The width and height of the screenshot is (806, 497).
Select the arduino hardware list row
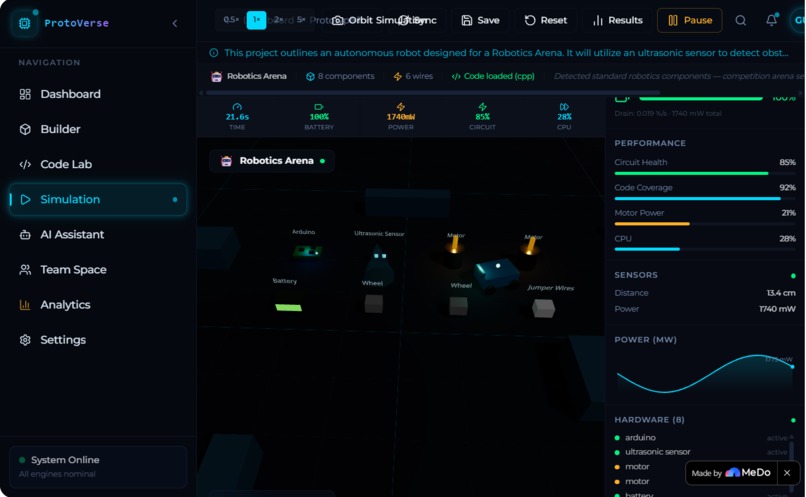pyautogui.click(x=701, y=437)
